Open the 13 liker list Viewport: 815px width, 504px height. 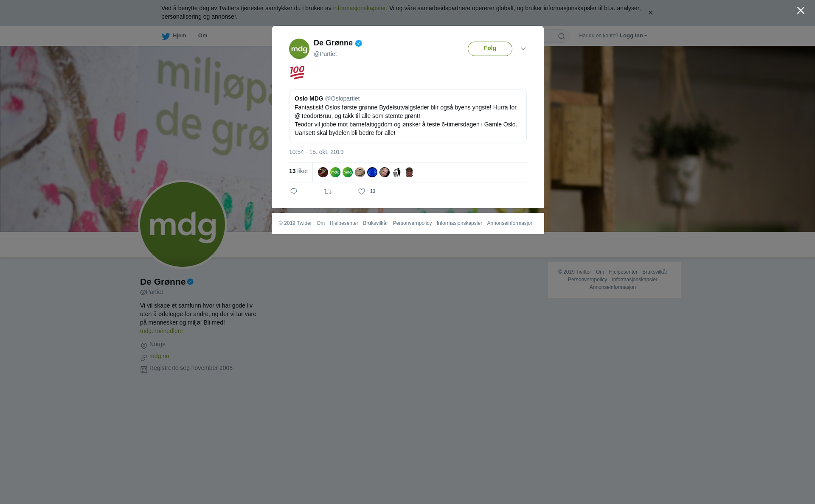[x=298, y=171]
